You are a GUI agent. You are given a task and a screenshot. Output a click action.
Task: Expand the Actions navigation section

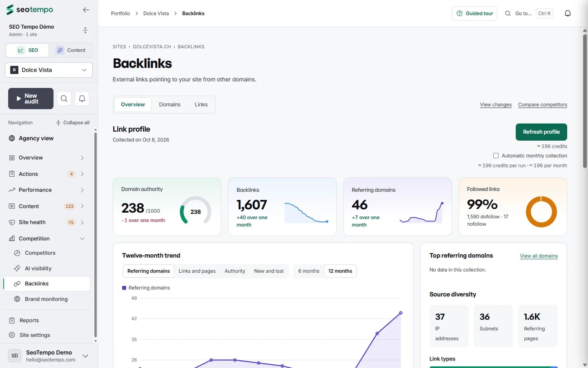[82, 174]
